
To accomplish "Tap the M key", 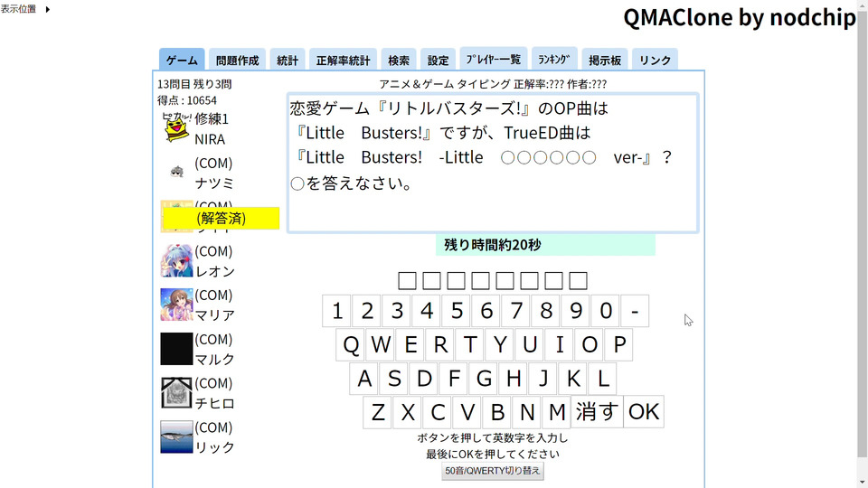I will 557,412.
